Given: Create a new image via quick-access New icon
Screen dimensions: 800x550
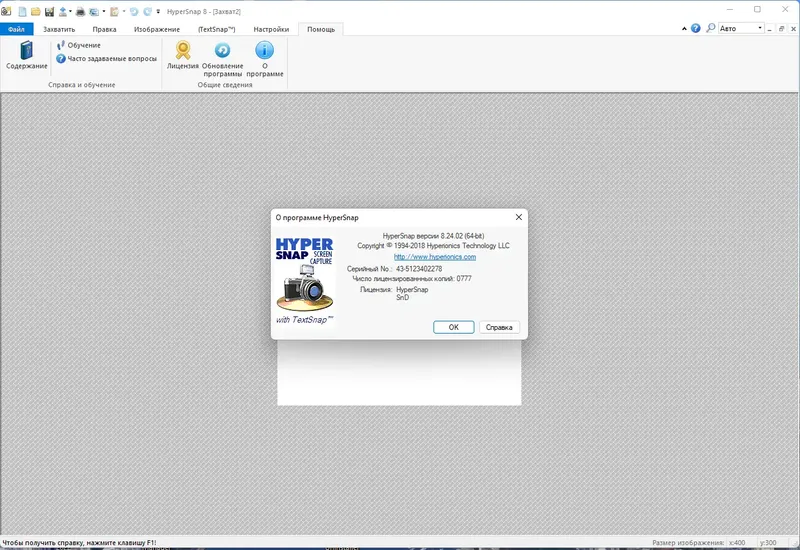Looking at the screenshot, I should 22,11.
